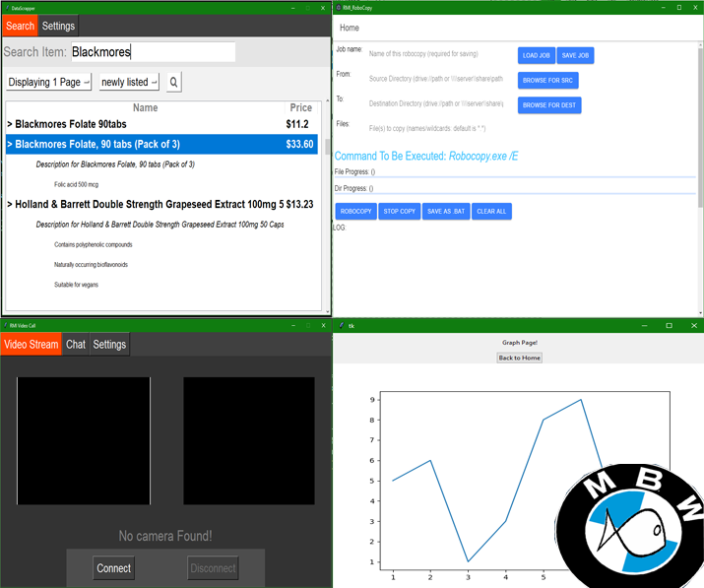Open the 'Displaying 1 Page' dropdown
Image resolution: width=704 pixels, height=588 pixels.
49,83
